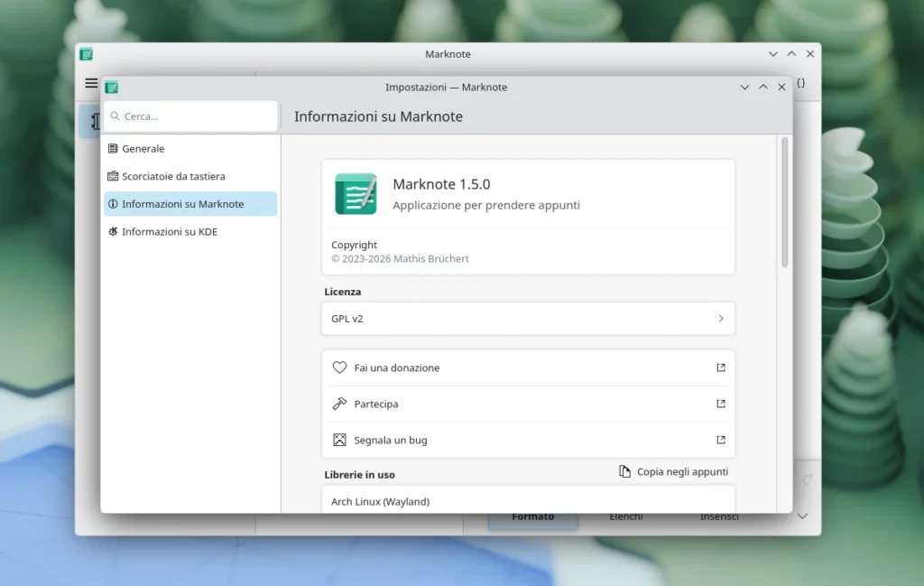The image size is (924, 586).
Task: Click inside the Cerca search field
Action: 189,116
